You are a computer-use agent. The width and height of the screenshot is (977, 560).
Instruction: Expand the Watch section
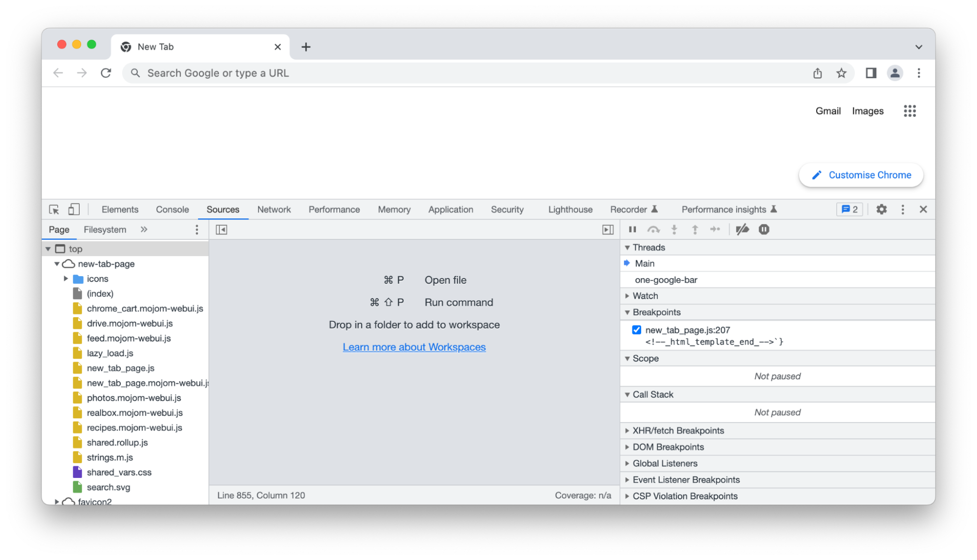pyautogui.click(x=645, y=296)
